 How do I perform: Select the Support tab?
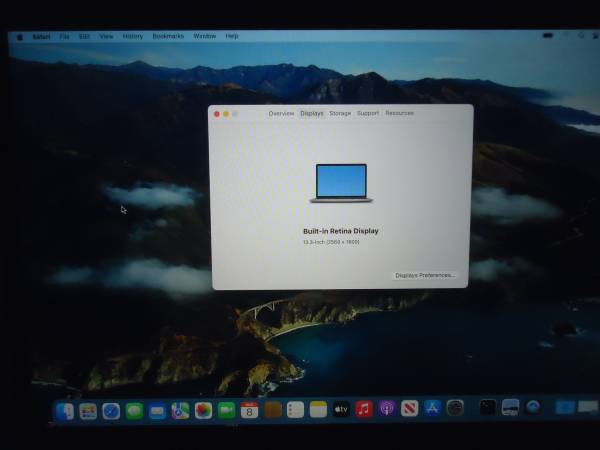368,114
